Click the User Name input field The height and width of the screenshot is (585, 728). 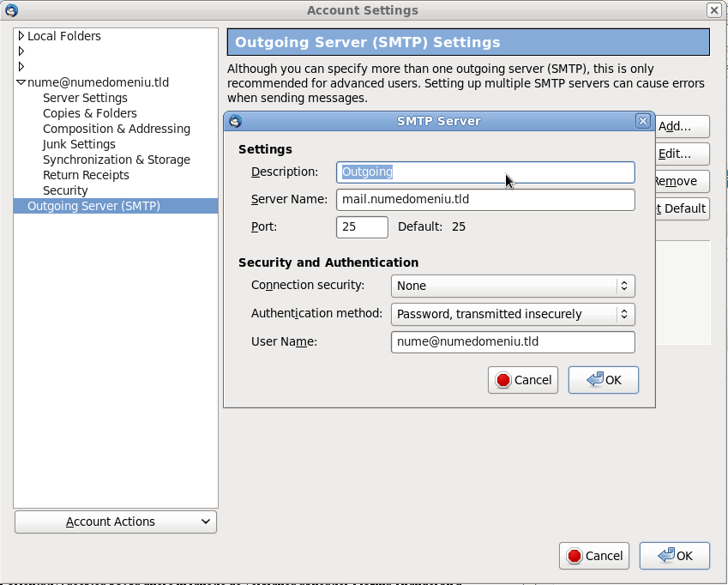(x=513, y=342)
